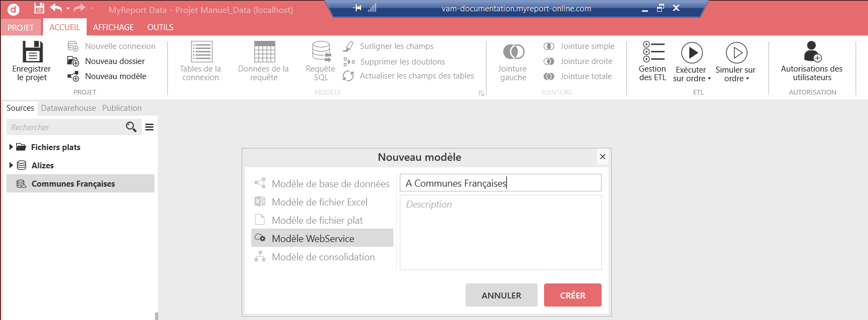The height and width of the screenshot is (320, 868).
Task: Open the hamburger menu in Sources panel
Action: 150,127
